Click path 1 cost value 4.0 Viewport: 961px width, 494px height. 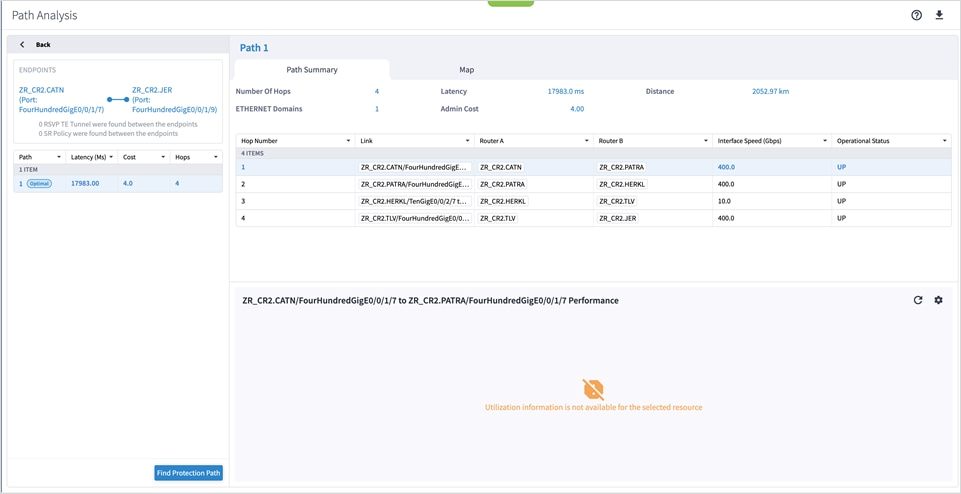pyautogui.click(x=127, y=183)
